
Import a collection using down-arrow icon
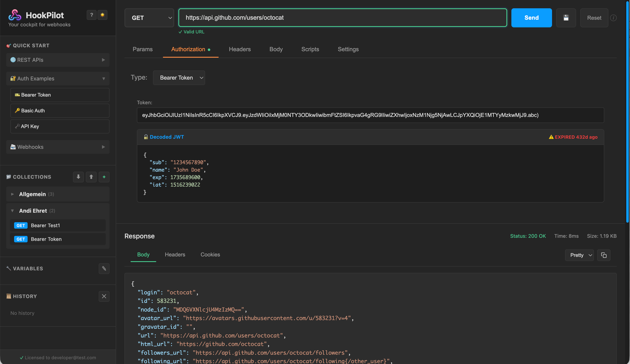coord(78,177)
